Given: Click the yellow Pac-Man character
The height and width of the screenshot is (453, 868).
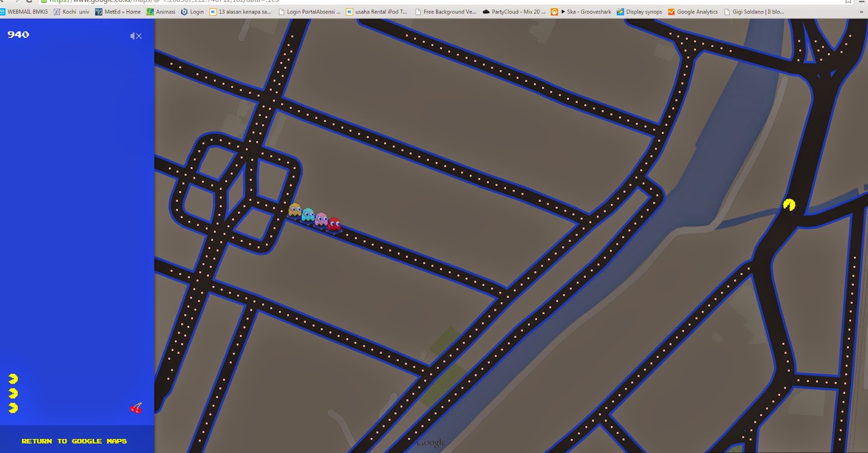Looking at the screenshot, I should tap(789, 205).
